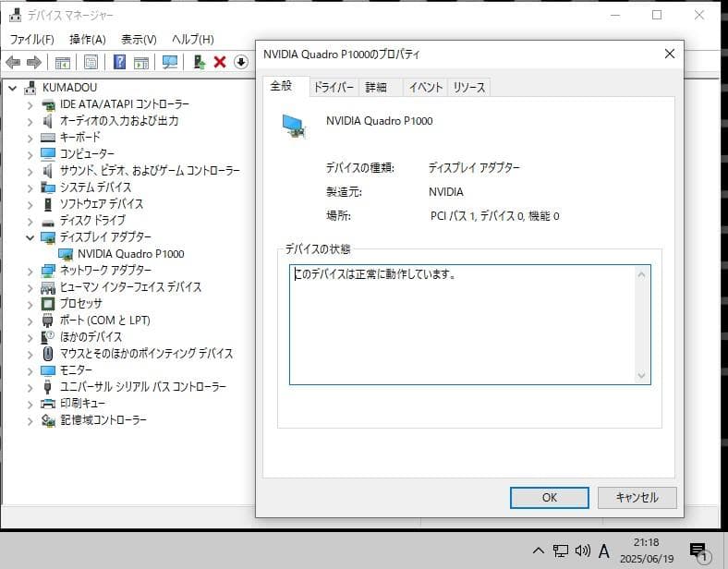Click the disk drive category icon
The height and width of the screenshot is (569, 728).
pyautogui.click(x=48, y=222)
